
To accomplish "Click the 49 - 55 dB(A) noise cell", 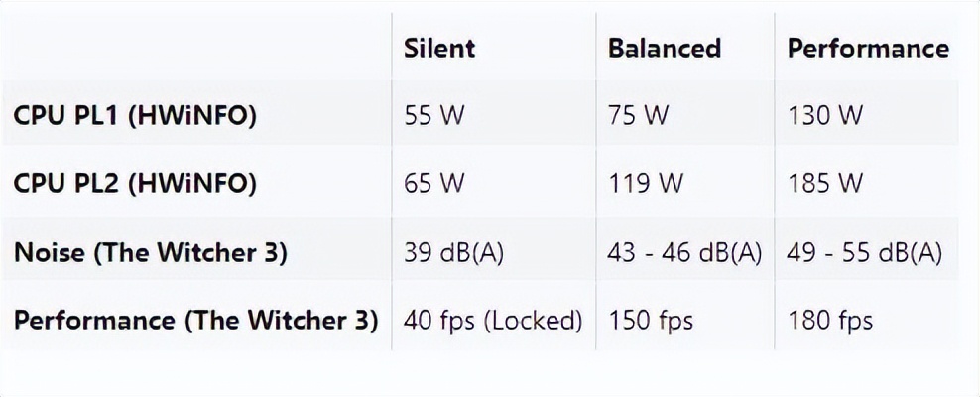I will click(864, 252).
